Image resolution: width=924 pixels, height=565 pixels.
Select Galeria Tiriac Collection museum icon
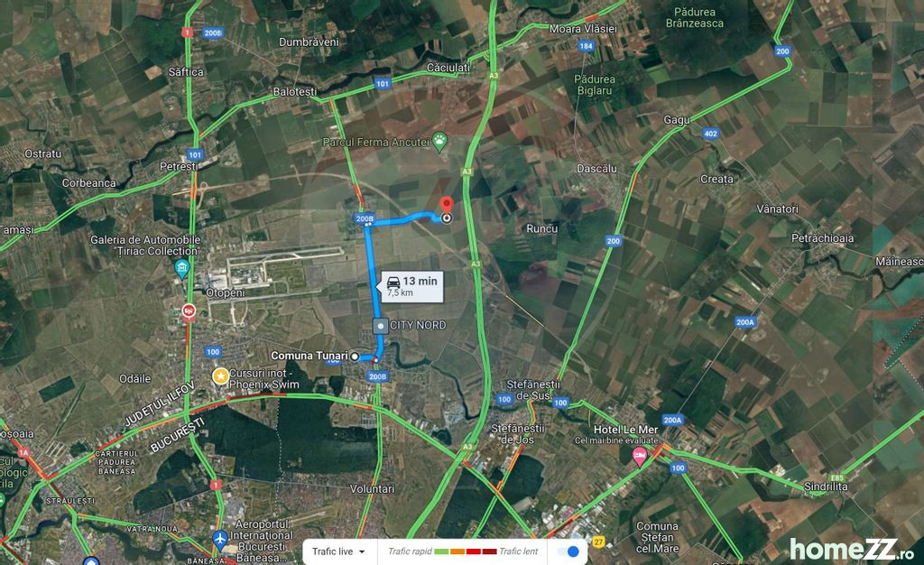tap(182, 269)
